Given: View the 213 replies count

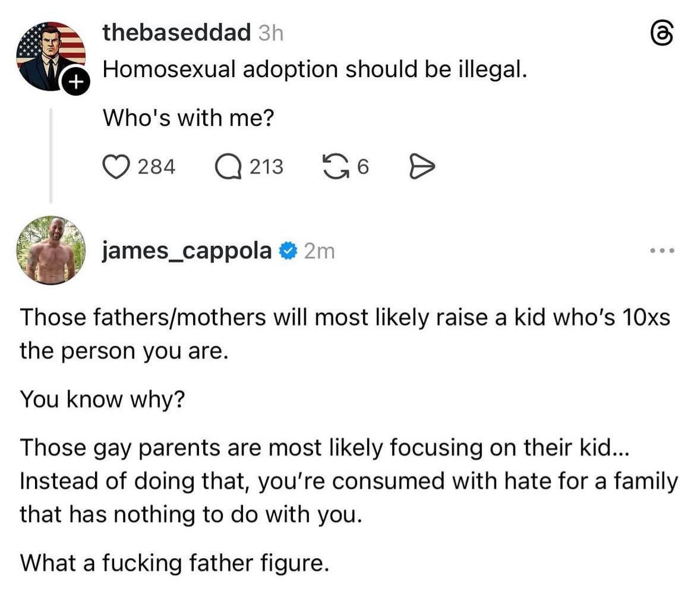Looking at the screenshot, I should (x=266, y=167).
